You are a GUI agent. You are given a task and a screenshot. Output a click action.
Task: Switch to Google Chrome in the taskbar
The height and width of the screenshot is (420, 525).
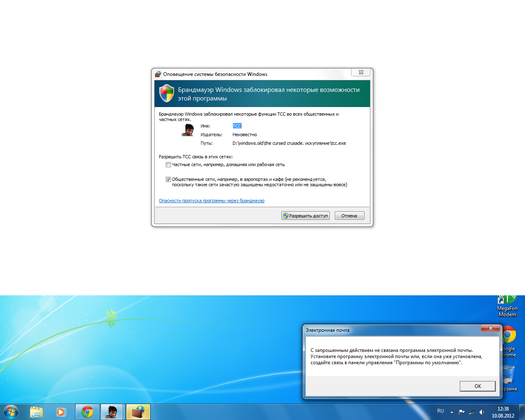87,412
